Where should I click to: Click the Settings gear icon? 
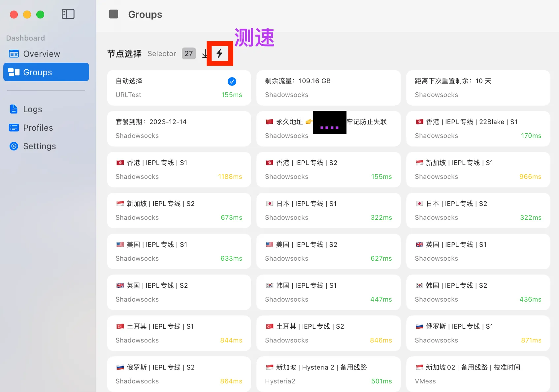14,146
